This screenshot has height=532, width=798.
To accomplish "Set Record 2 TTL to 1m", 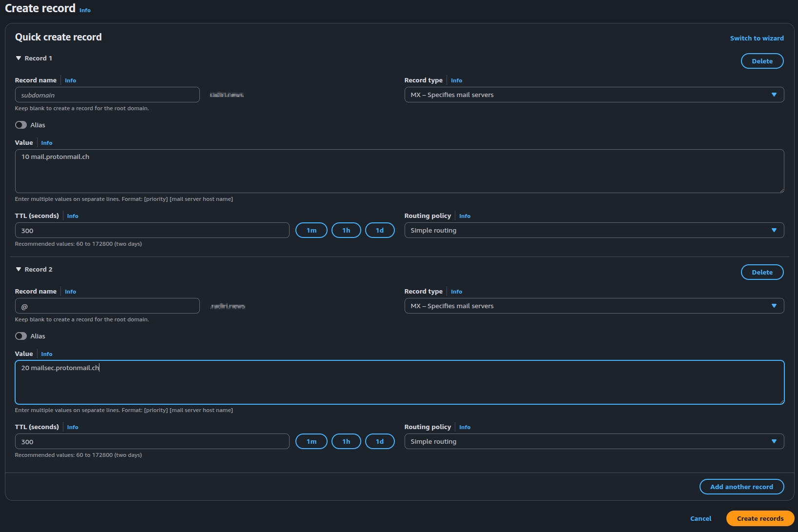I will tap(311, 441).
